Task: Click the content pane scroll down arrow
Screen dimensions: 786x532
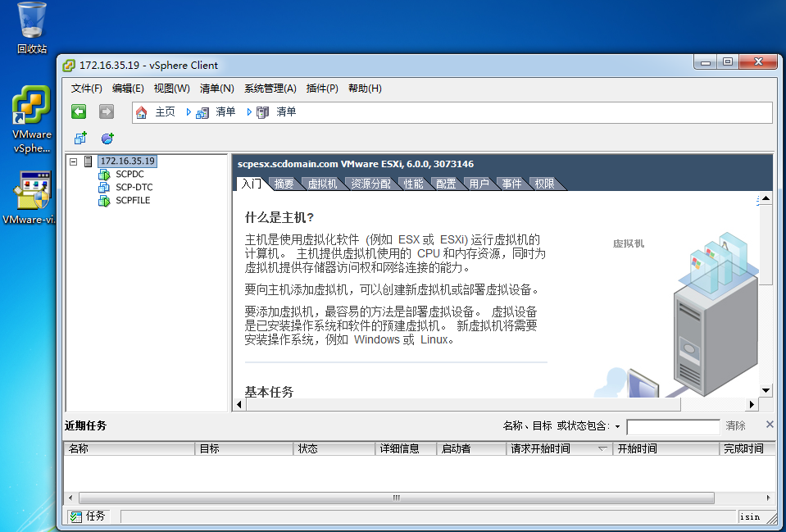Action: click(766, 390)
